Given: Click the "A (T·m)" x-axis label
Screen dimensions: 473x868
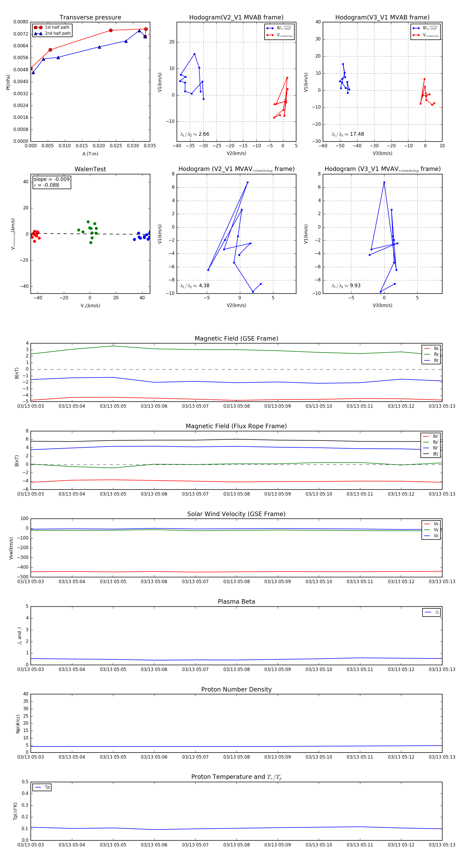Looking at the screenshot, I should tap(90, 154).
